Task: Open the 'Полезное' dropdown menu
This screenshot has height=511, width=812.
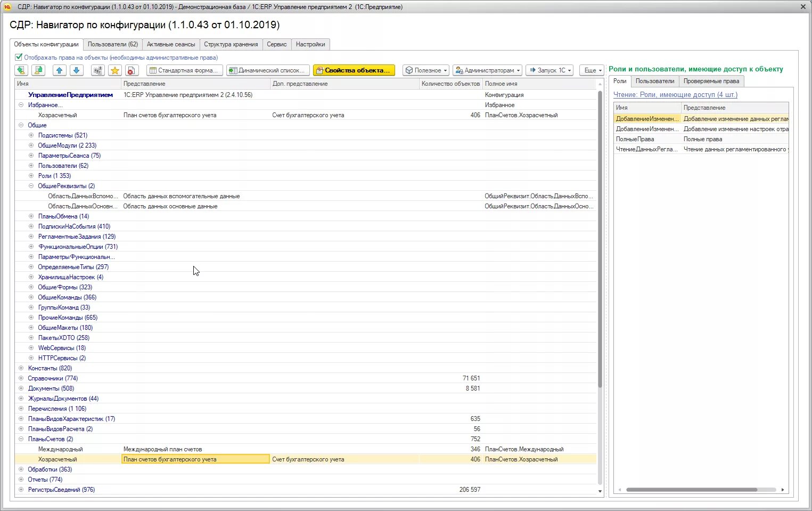Action: (x=426, y=70)
